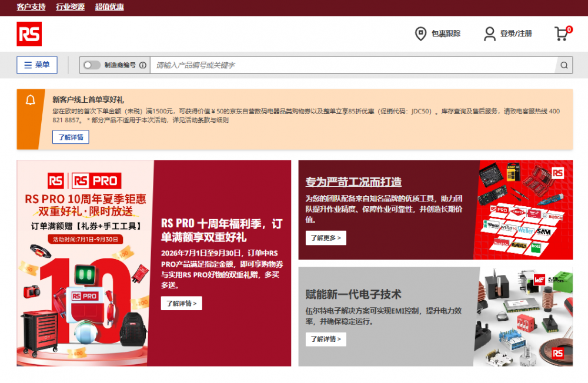This screenshot has width=588, height=383.
Task: Click 了解详情 > under RS PRO十周年福利季
Action: pos(182,303)
